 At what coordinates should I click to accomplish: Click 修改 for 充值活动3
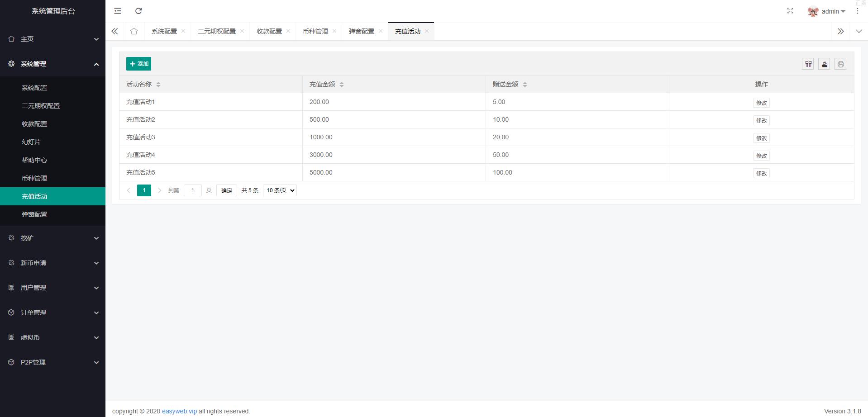[761, 138]
